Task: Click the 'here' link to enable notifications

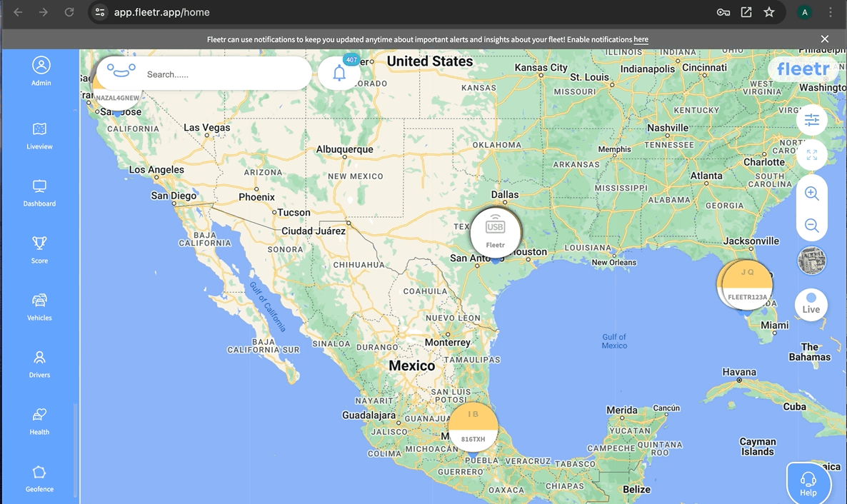Action: [641, 39]
